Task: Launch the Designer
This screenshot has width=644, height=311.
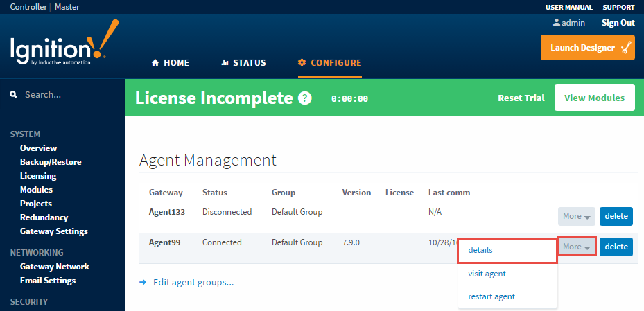Action: (x=587, y=48)
